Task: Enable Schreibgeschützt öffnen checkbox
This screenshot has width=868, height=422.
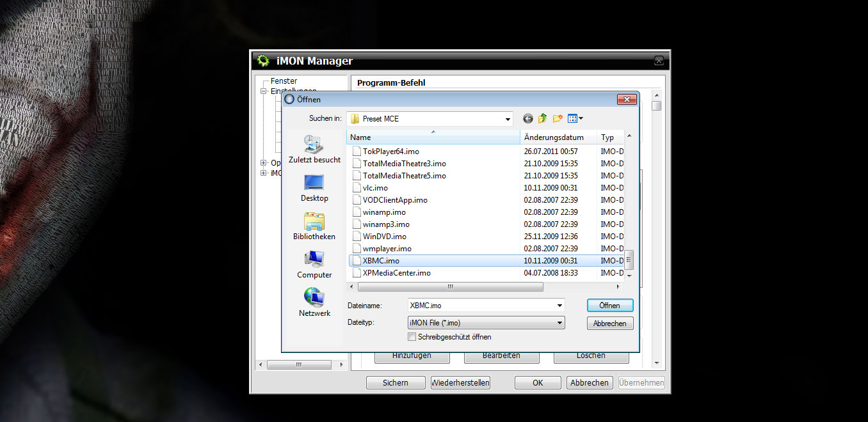Action: [x=412, y=336]
